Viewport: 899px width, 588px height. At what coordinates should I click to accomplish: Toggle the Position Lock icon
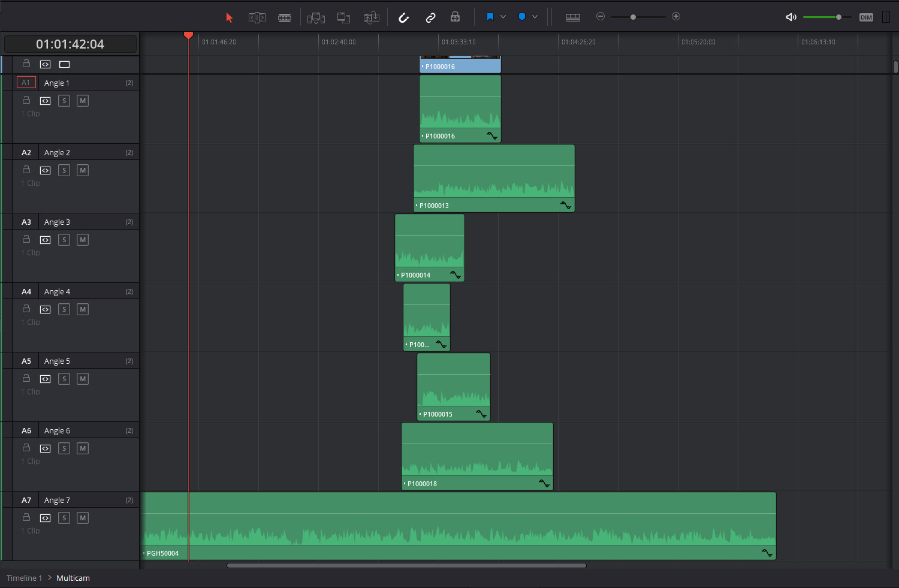455,17
